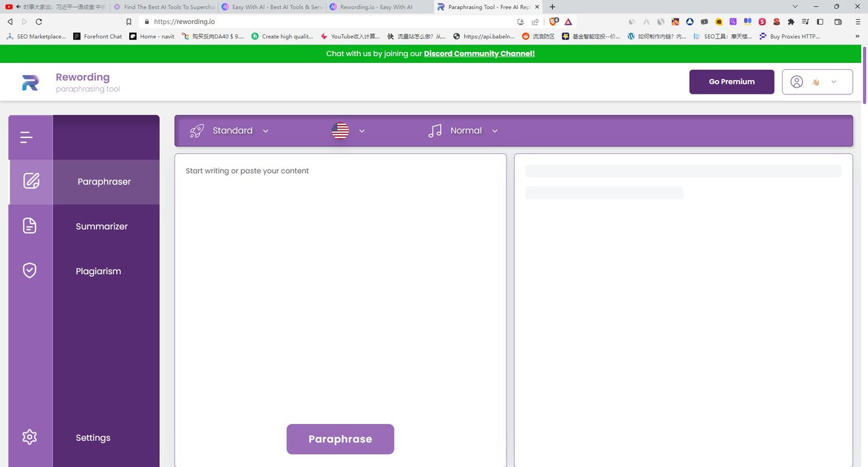Switch to the Easy With AI tab
The image size is (868, 467).
(x=271, y=7)
